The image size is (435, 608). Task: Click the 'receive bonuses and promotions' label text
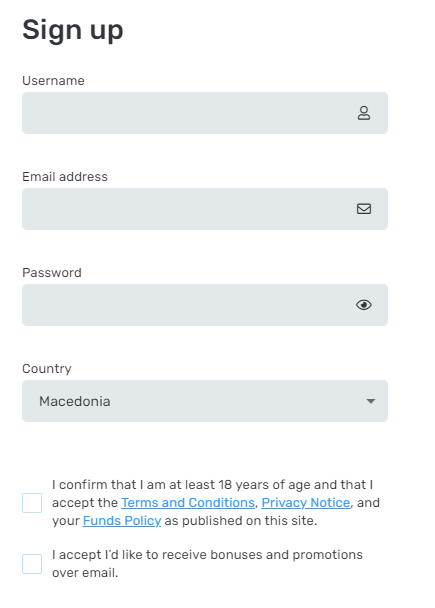[x=262, y=555]
